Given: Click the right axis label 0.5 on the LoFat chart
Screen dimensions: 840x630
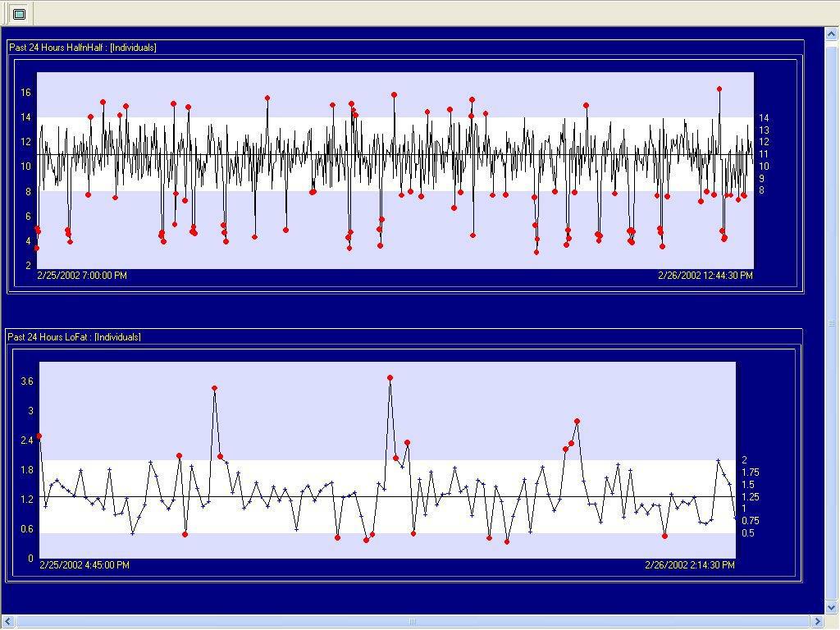Looking at the screenshot, I should pyautogui.click(x=748, y=533).
